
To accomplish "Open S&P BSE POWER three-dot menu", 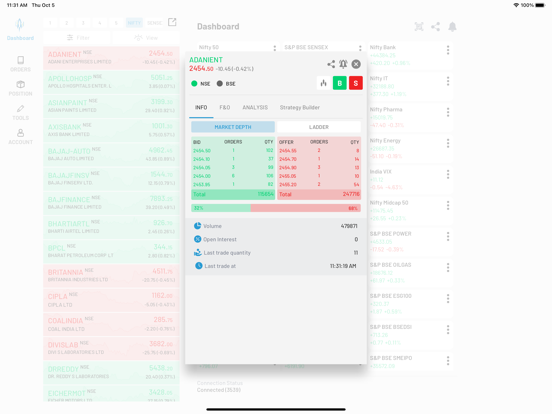I will point(448,237).
